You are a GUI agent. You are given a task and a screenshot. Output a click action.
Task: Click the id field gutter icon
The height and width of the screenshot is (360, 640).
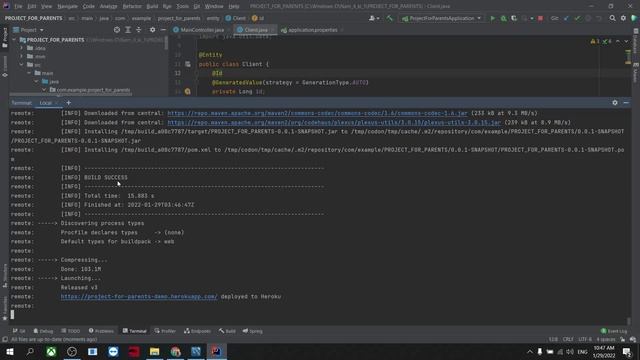click(188, 92)
